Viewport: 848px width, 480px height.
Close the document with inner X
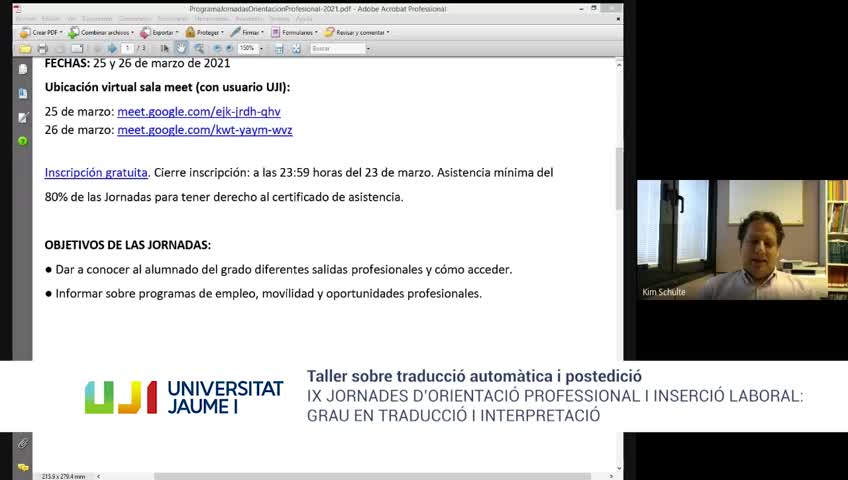[x=618, y=19]
